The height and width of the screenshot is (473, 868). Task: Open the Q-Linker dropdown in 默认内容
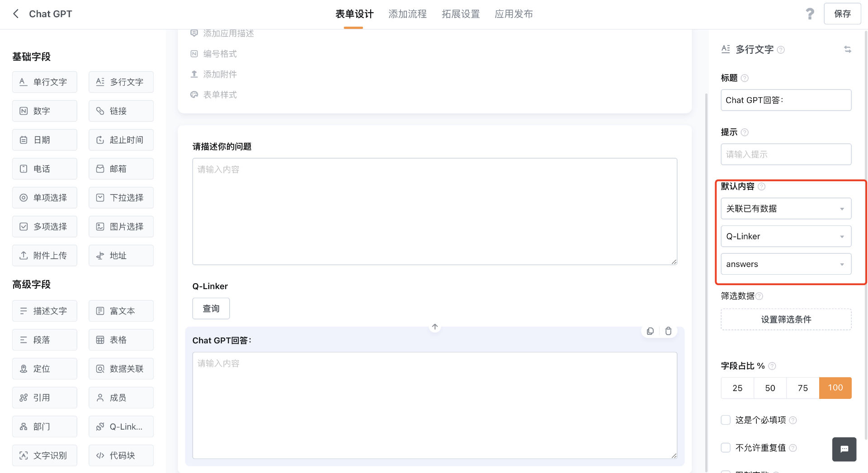tap(786, 236)
